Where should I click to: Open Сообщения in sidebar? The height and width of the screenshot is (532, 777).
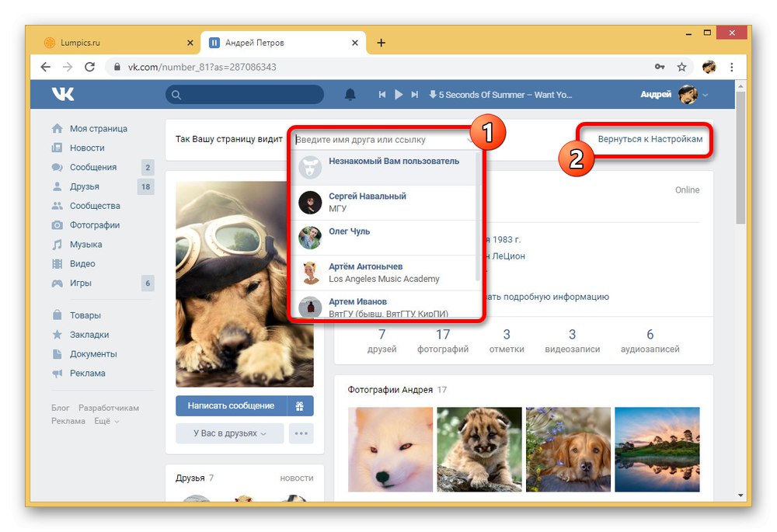pyautogui.click(x=93, y=168)
